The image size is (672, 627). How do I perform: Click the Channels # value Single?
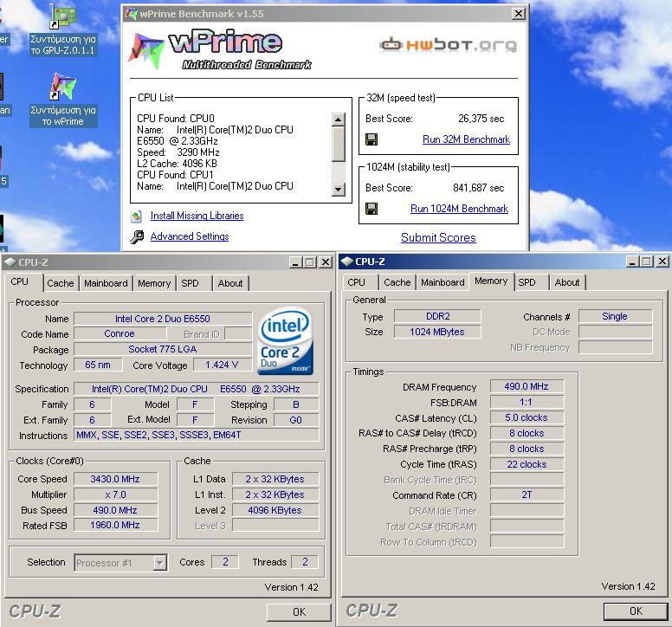click(615, 316)
